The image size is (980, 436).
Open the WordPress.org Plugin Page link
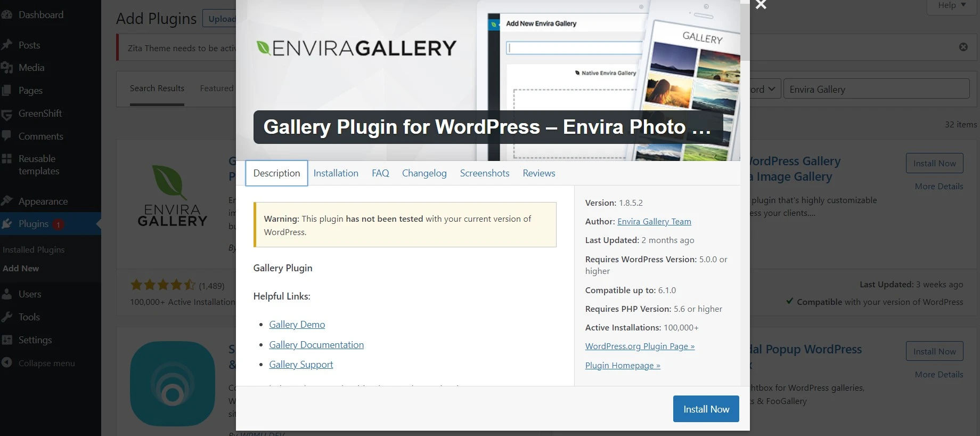pos(640,346)
